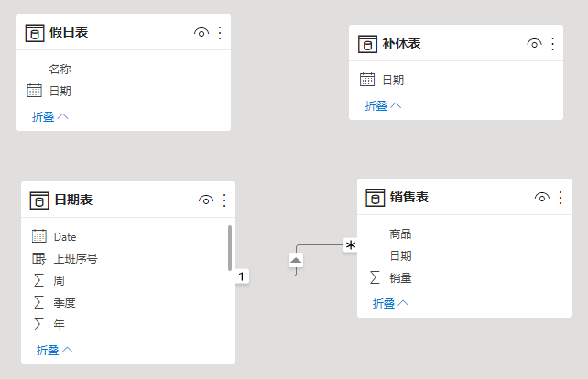Image resolution: width=588 pixels, height=379 pixels.
Task: Click the relationship filter direction arrow
Action: pos(296,260)
